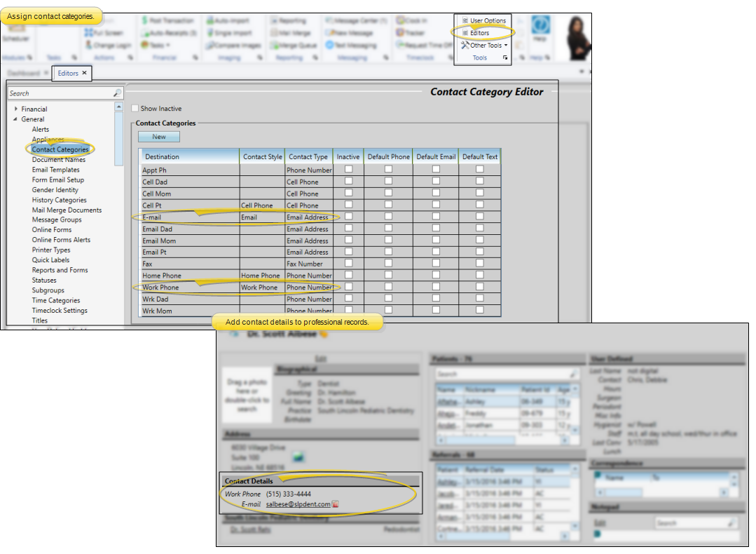Select Contact Categories in the editor tree
Image resolution: width=756 pixels, height=554 pixels.
pos(60,149)
